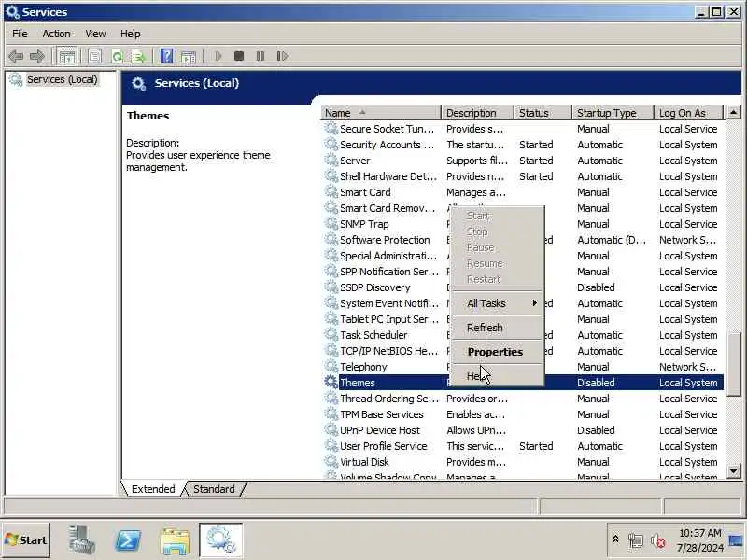Viewport: 747px width, 560px height.
Task: Click the vertical scrollbar thumb
Action: pos(733,364)
